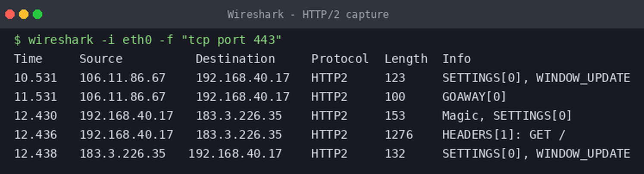This screenshot has width=644, height=174.
Task: Click source 106.11.86.67 in the 10.531 row
Action: [122, 78]
